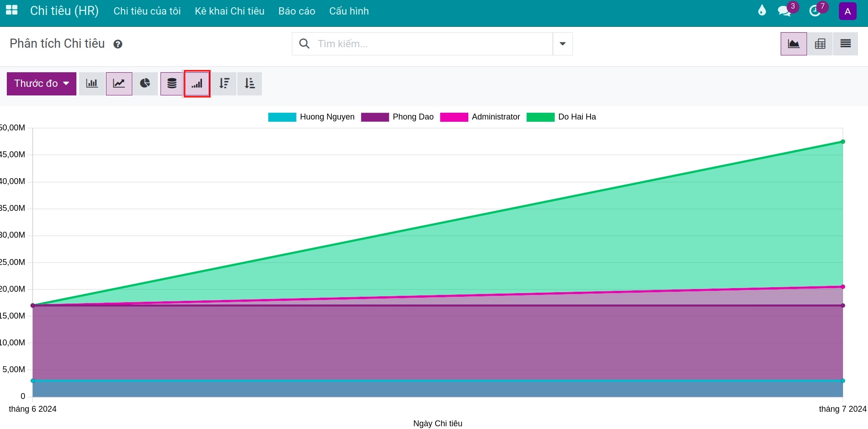This screenshot has width=868, height=429.
Task: Click the Phân tích Chi tiêu heading
Action: coord(57,44)
